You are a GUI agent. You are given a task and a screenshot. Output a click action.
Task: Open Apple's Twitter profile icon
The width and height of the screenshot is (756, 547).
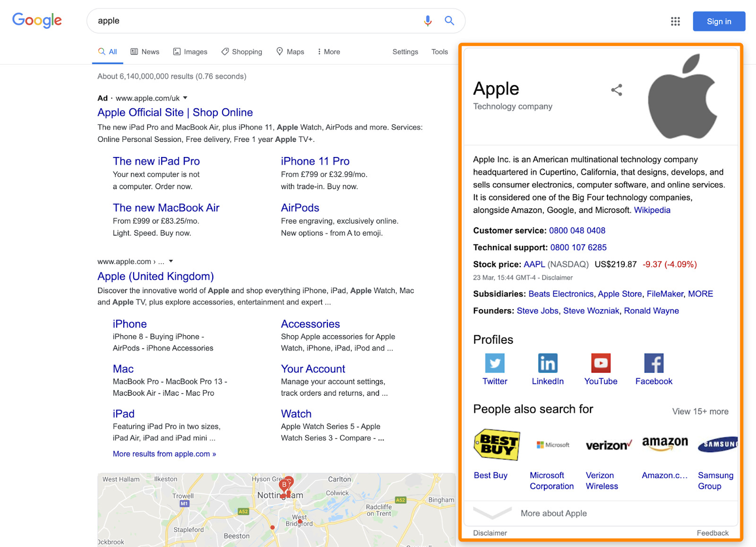point(494,363)
